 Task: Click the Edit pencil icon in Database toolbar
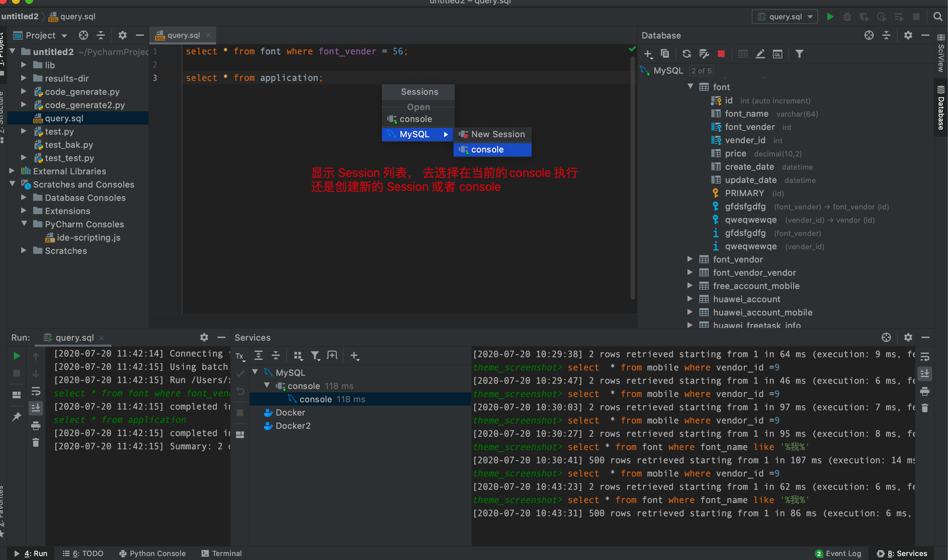760,54
